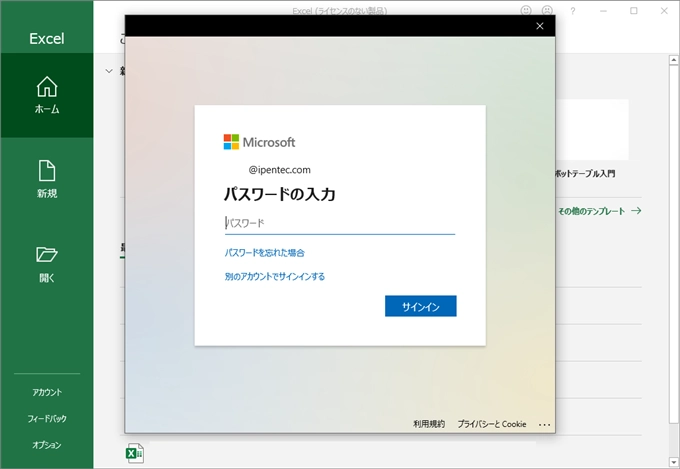Click the scrollbar up arrow
The height and width of the screenshot is (469, 680).
pyautogui.click(x=673, y=60)
